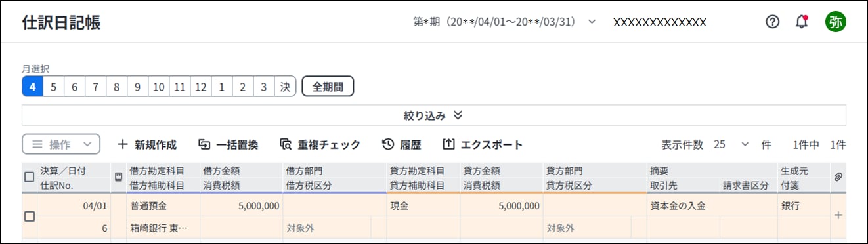This screenshot has width=868, height=244.
Task: Select month 5 tab
Action: pos(53,87)
